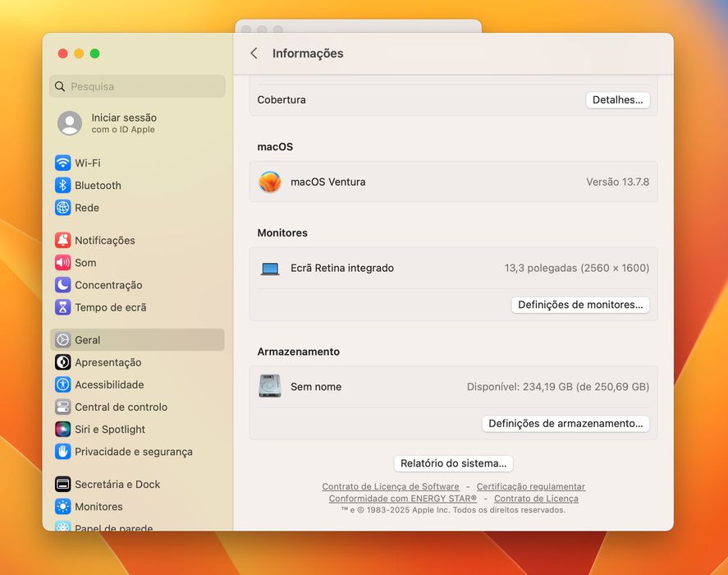The width and height of the screenshot is (728, 575).
Task: Open Concentração moon icon
Action: coord(62,284)
